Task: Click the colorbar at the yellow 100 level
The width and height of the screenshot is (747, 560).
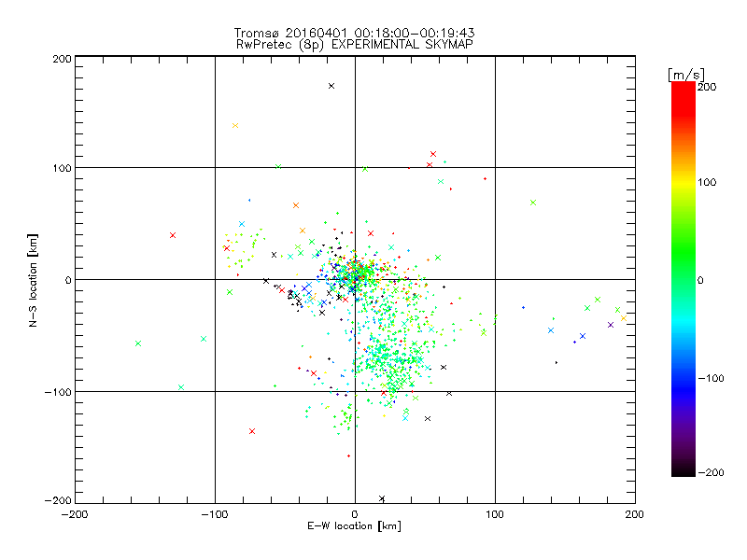Action: click(684, 182)
